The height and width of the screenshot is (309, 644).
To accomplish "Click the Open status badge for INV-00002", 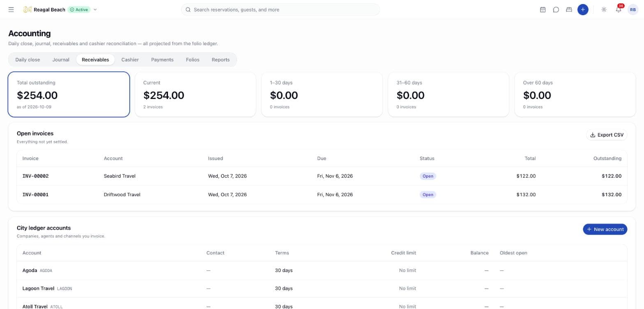I will [428, 176].
